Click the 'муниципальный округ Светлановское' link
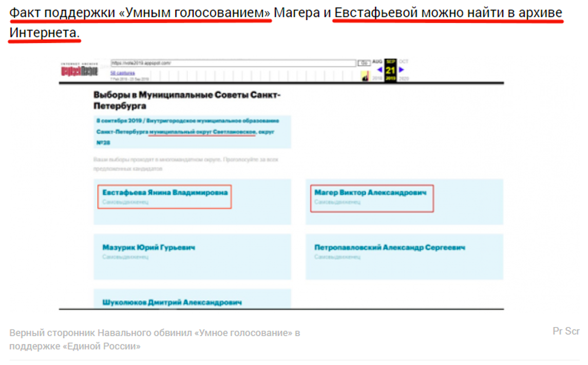 (202, 132)
